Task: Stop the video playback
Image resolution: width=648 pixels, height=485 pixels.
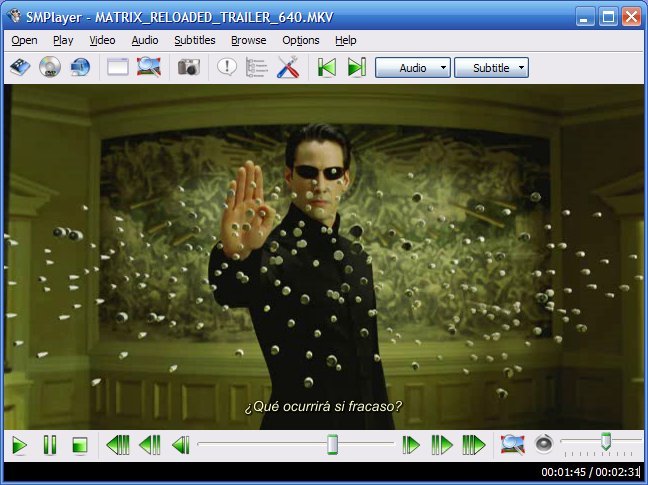Action: click(x=80, y=445)
